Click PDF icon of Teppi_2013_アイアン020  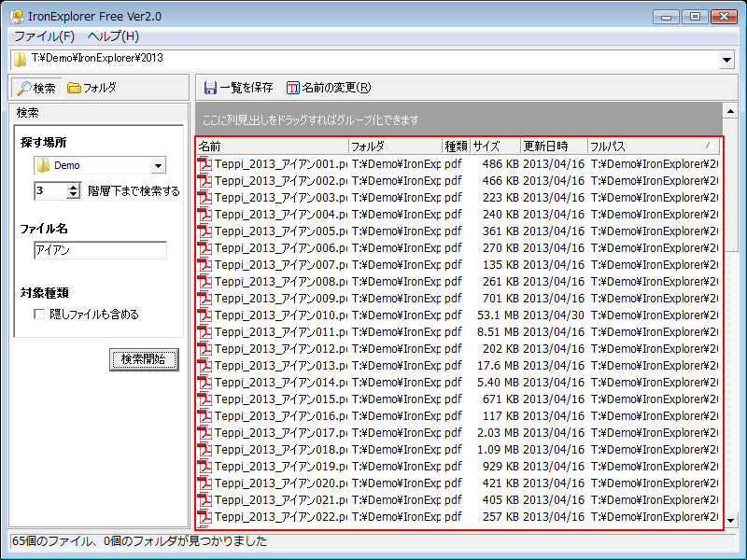[x=204, y=483]
